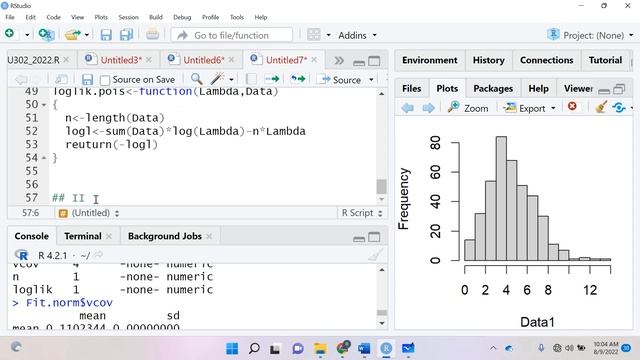Click the Open File folder icon

pos(73,35)
